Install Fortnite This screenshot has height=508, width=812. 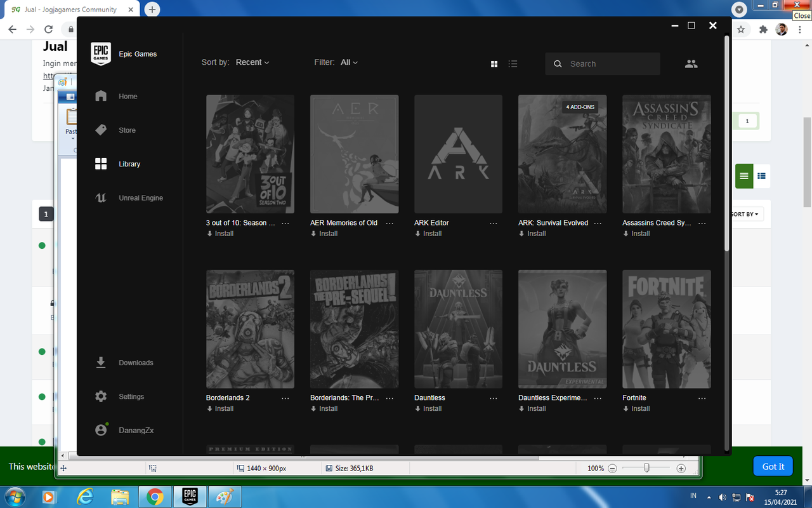click(636, 408)
